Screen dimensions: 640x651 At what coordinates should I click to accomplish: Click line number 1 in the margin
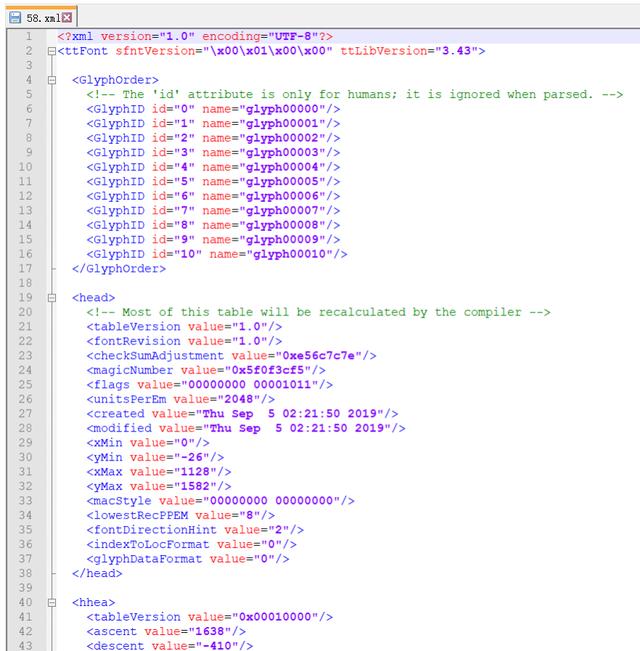click(x=29, y=37)
